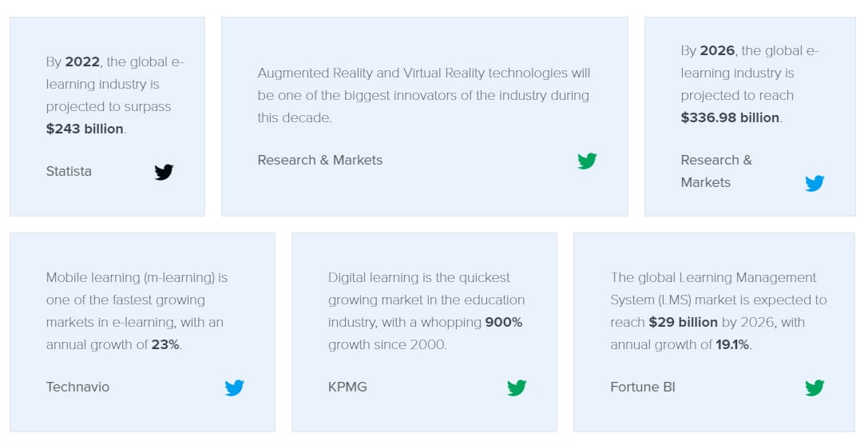Select the 23% annual growth figure

point(165,344)
